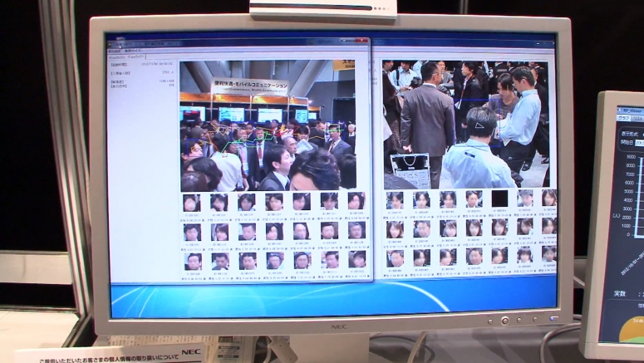Screen dimensions: 644x363
Task: Click the crowd camera feed in left window
Action: (x=268, y=125)
